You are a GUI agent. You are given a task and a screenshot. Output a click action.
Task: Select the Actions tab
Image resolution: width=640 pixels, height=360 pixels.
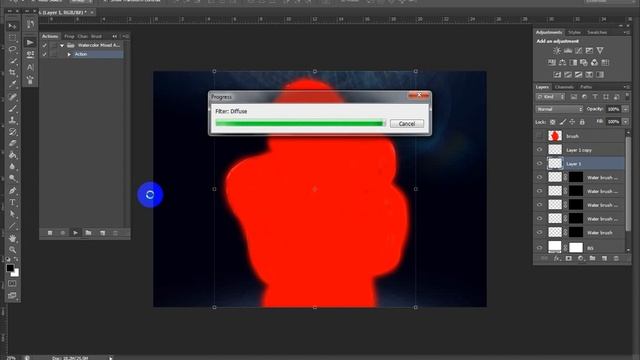pyautogui.click(x=50, y=36)
